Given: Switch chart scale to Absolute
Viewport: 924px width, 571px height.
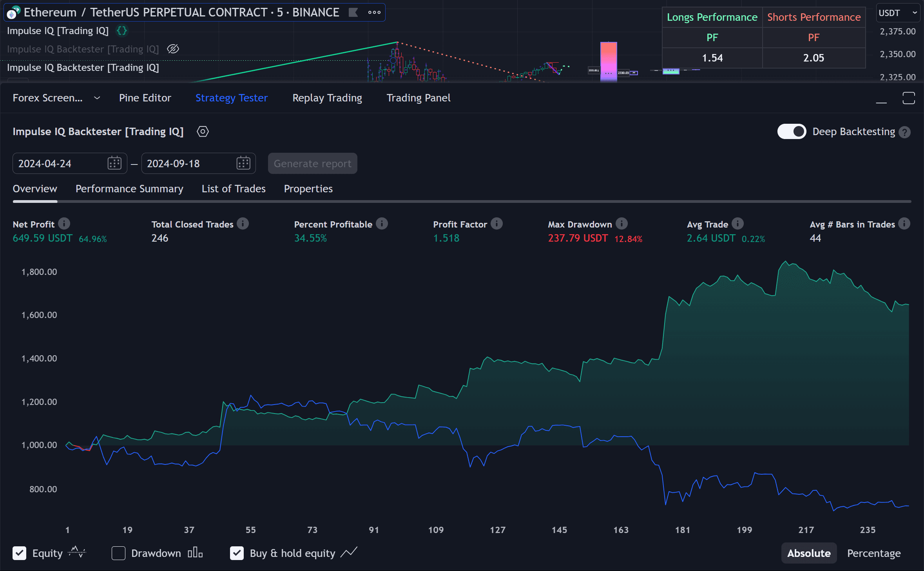Looking at the screenshot, I should pyautogui.click(x=809, y=553).
